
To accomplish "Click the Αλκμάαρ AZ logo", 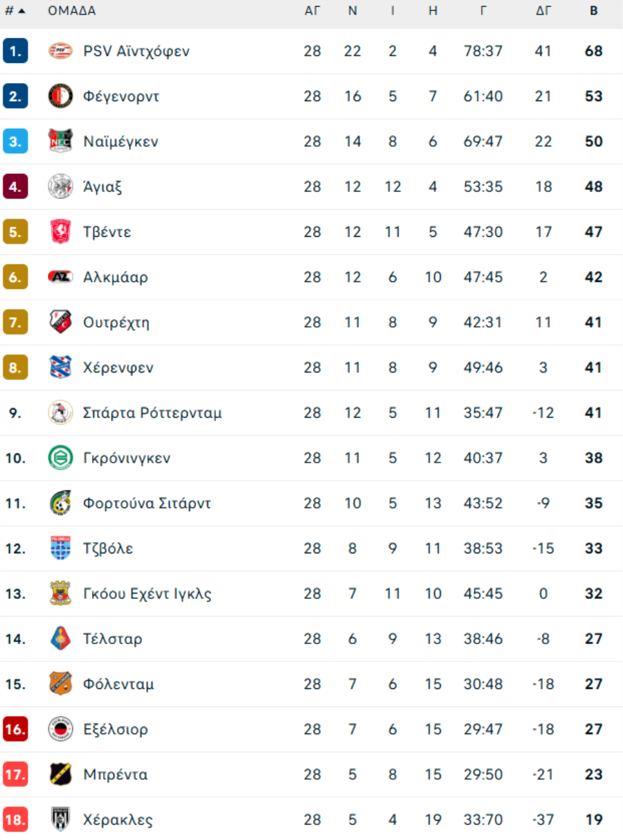I will pyautogui.click(x=60, y=277).
